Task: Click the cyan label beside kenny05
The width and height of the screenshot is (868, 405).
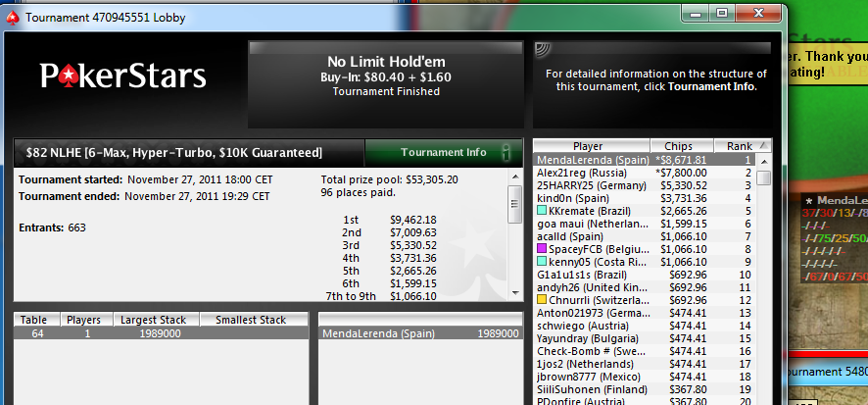Action: pyautogui.click(x=542, y=262)
